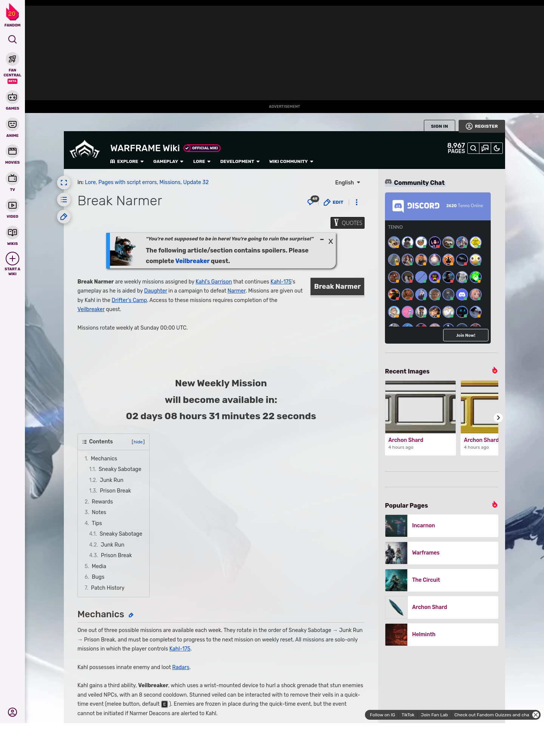Toggle dark theme moon icon
Viewport: 544px width, 756px height.
pos(497,148)
